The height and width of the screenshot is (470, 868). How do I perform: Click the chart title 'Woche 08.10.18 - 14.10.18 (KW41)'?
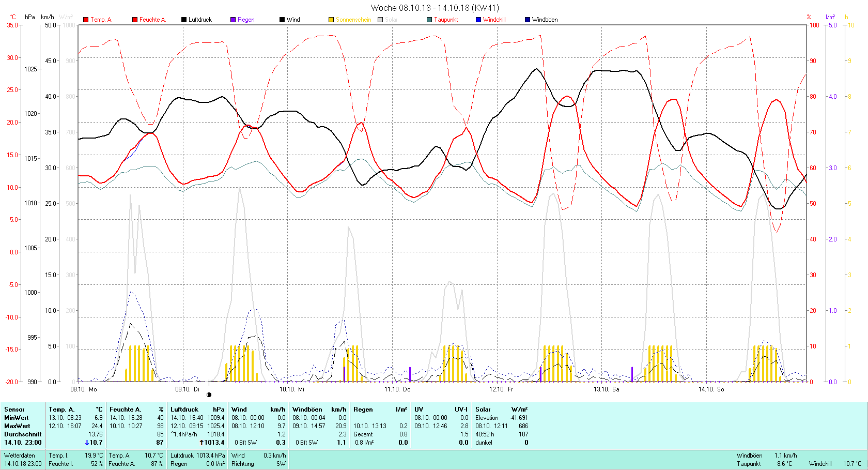435,8
